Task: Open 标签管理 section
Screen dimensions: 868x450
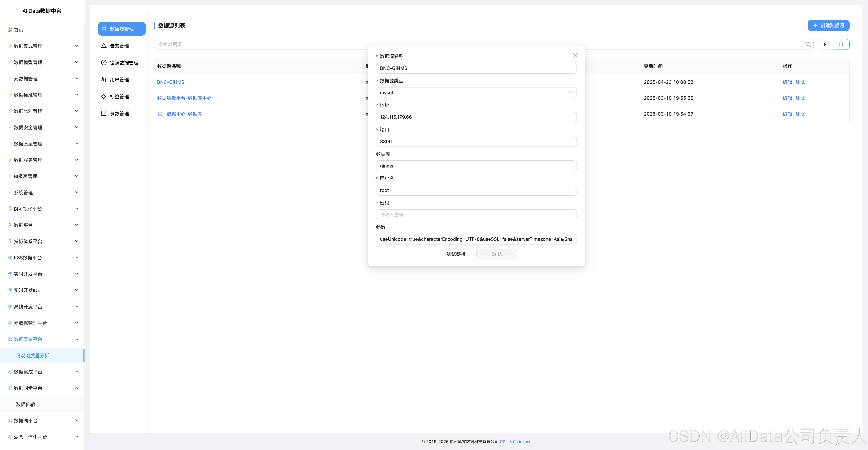Action: tap(122, 97)
